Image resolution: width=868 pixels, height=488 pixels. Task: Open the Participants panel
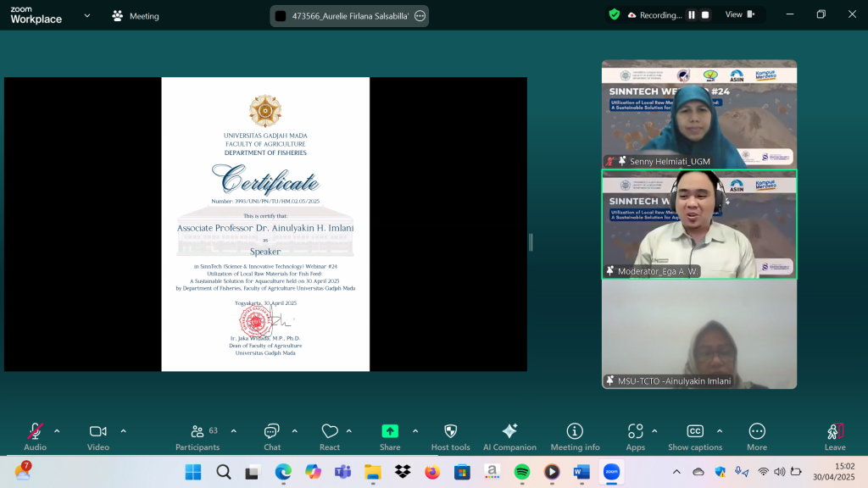(x=198, y=436)
